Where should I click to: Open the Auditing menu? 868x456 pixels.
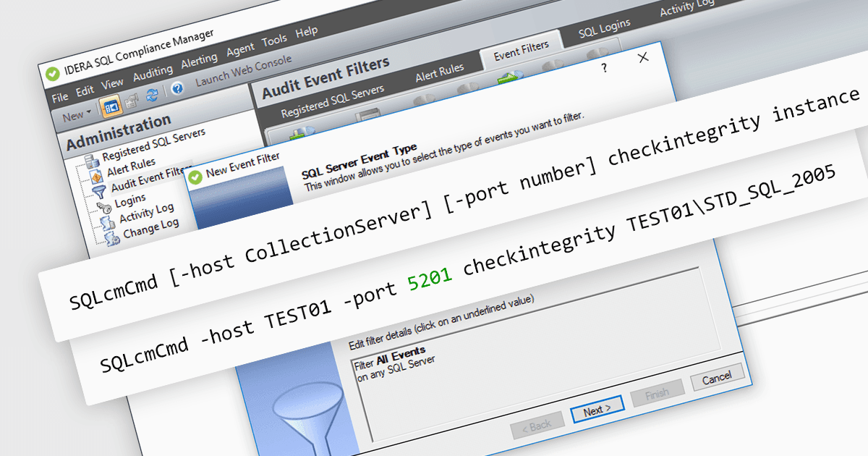click(x=153, y=72)
